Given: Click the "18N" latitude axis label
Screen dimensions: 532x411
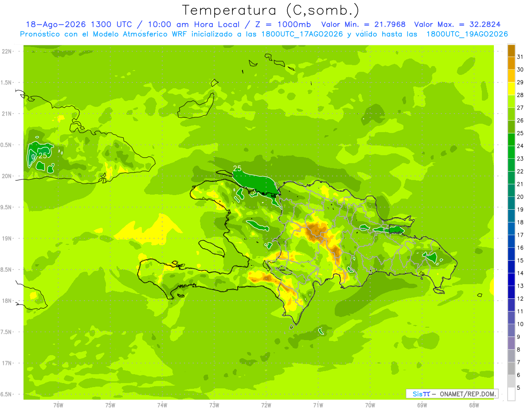Looking at the screenshot, I should pyautogui.click(x=8, y=301).
